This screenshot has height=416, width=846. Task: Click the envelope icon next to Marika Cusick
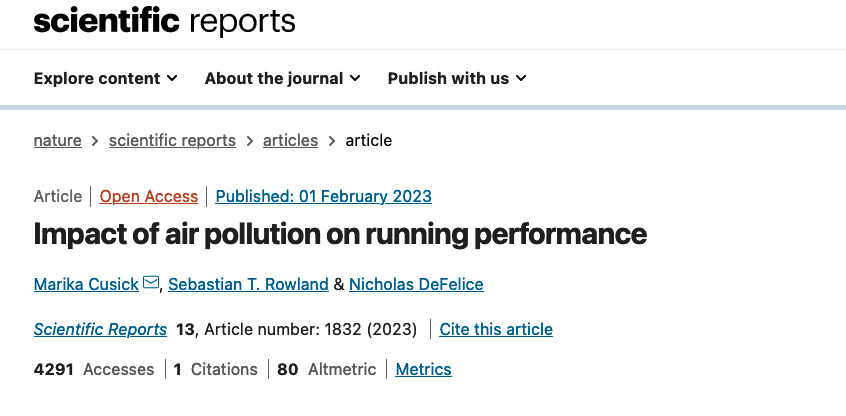pos(151,284)
